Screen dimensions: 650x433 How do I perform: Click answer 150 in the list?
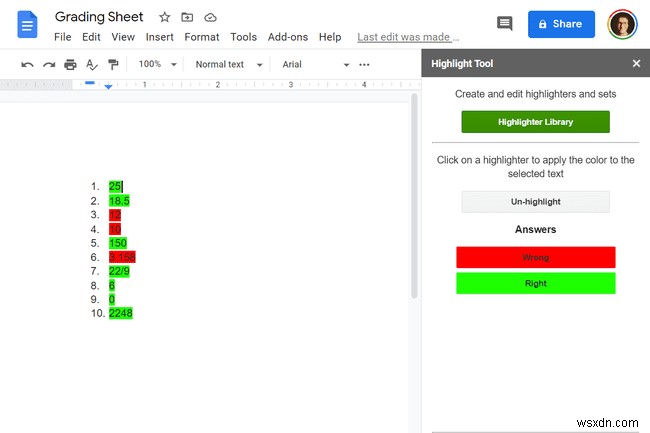118,243
